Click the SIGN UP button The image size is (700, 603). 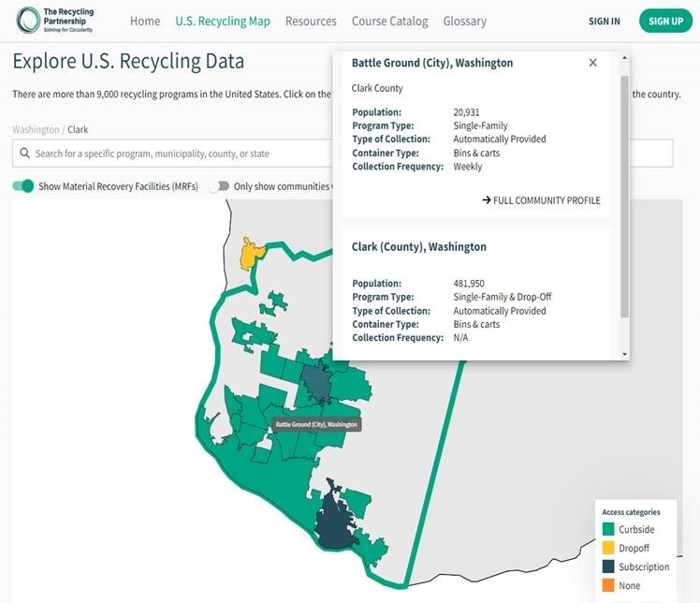665,21
